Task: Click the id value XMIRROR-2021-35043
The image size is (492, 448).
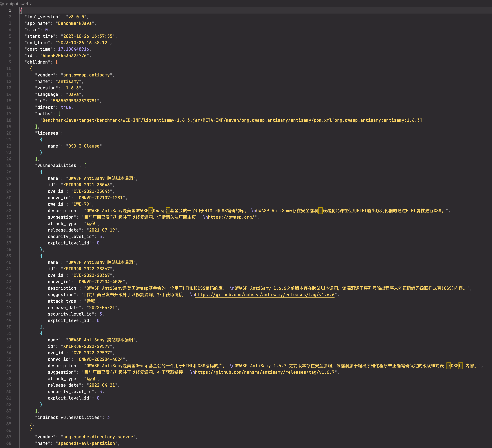Action: tap(86, 185)
